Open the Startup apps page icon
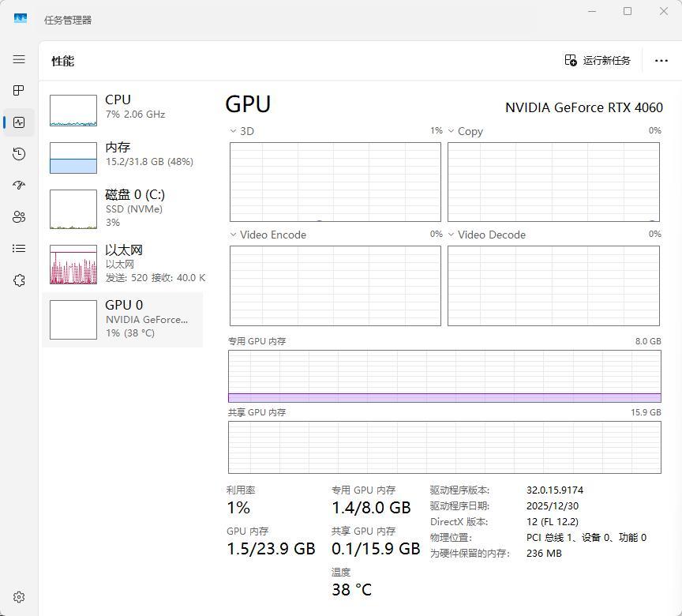The width and height of the screenshot is (682, 616). [x=19, y=186]
